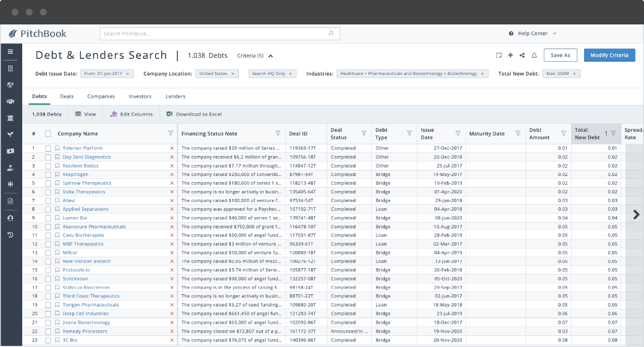Remove the United States location filter
Viewport: 644px width, 347px height.
233,74
